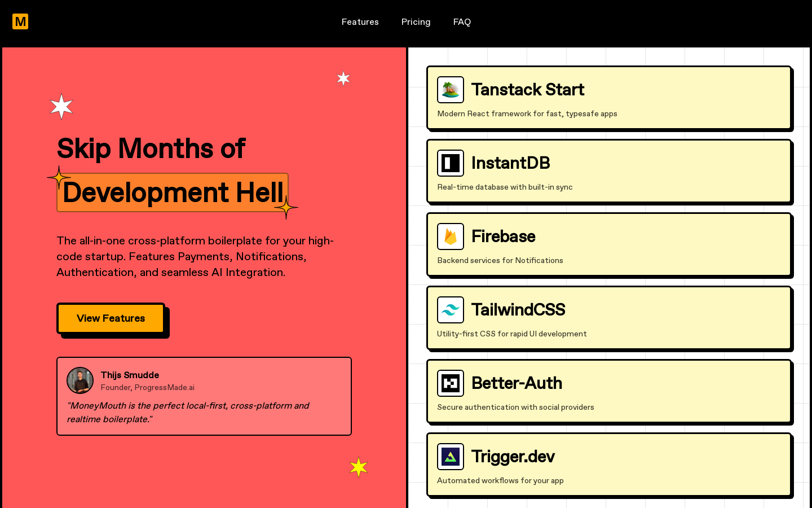Select the InstantDB heading

click(511, 163)
